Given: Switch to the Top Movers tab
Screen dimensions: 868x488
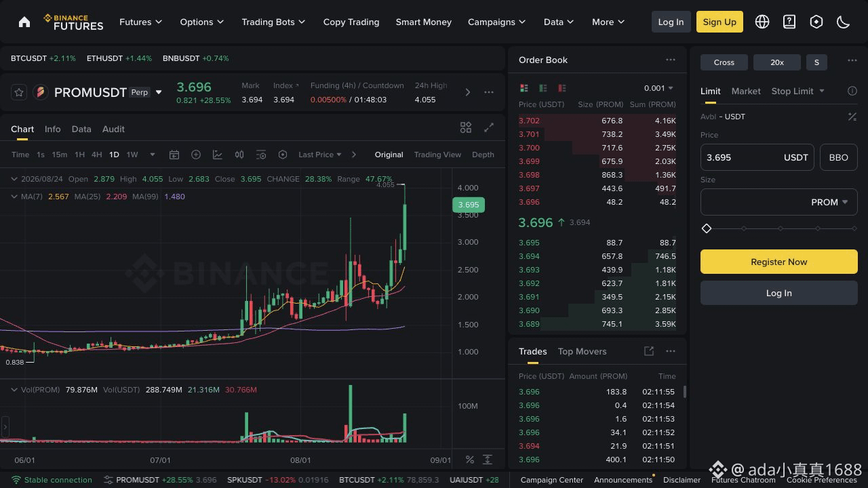Looking at the screenshot, I should click(582, 351).
